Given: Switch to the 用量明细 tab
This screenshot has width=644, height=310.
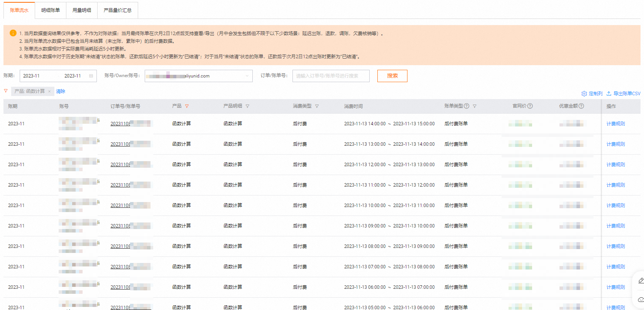Looking at the screenshot, I should [82, 10].
